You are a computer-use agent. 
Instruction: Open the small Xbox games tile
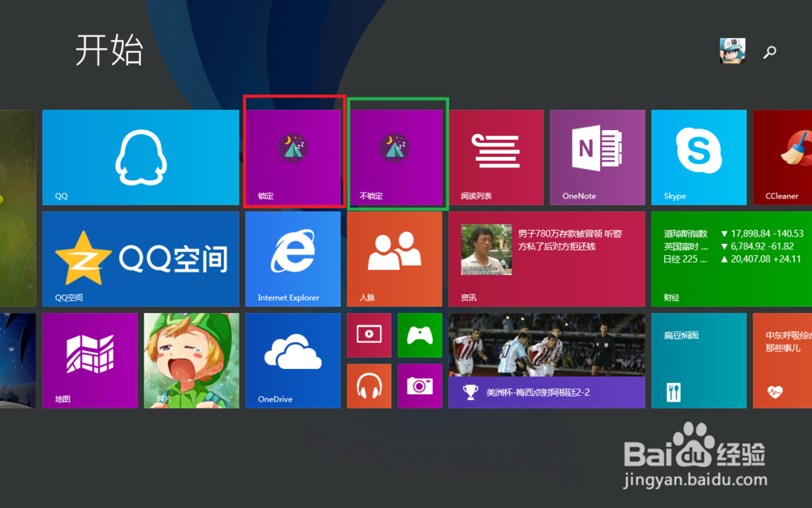coord(420,335)
